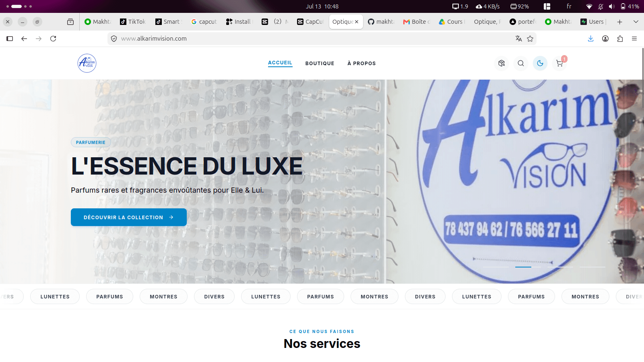Open the browser hamburger menu
Image resolution: width=644 pixels, height=362 pixels.
pos(634,39)
